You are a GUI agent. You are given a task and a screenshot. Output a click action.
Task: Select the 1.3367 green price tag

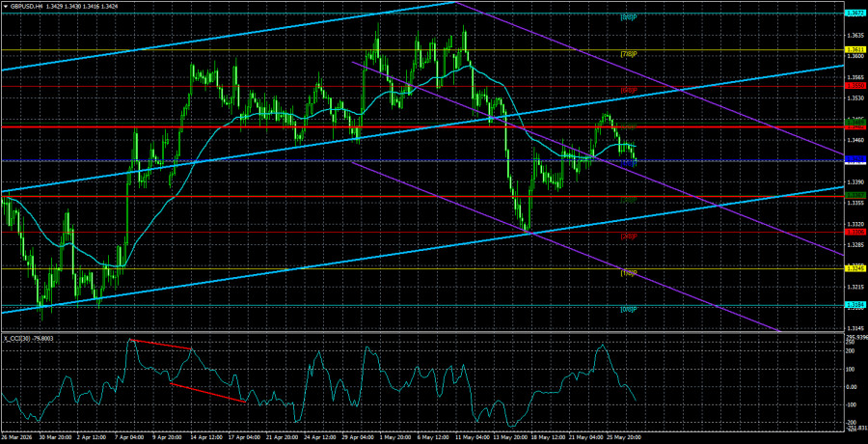855,196
